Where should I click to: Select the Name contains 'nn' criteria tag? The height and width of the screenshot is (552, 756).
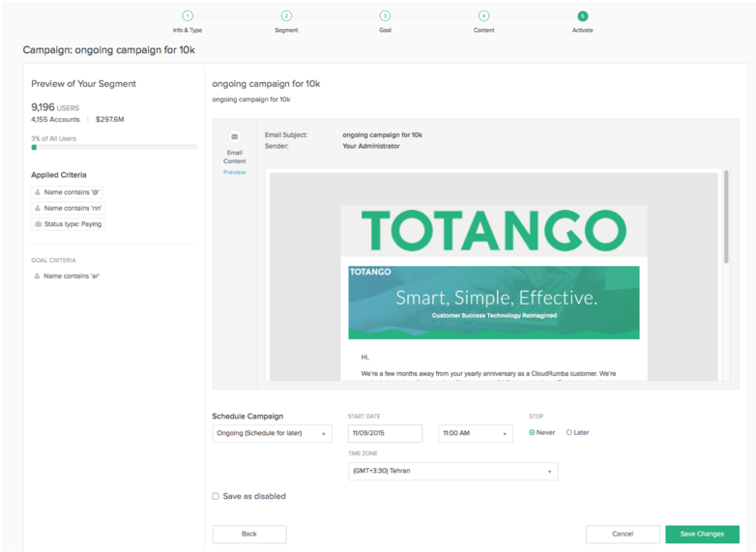(x=68, y=208)
